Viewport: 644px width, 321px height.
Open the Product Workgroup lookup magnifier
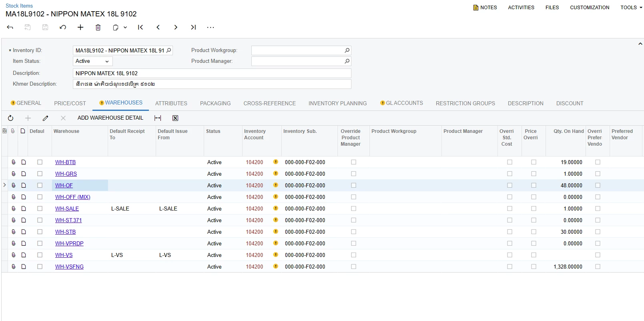pos(347,50)
